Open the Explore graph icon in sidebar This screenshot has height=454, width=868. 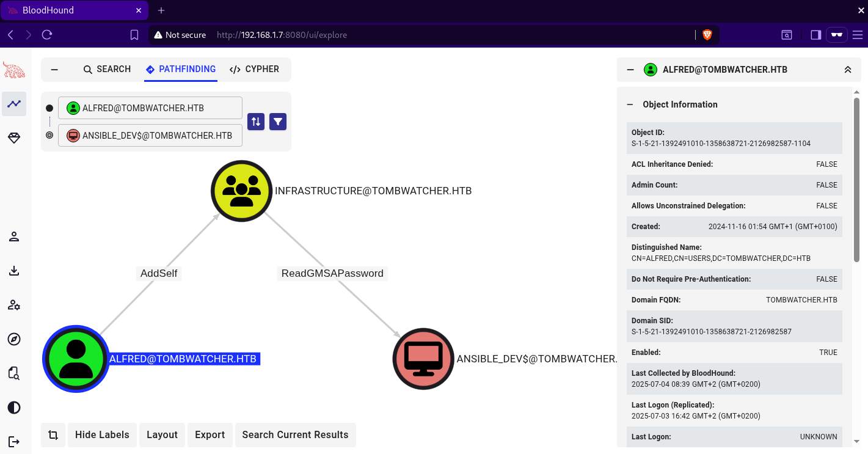coord(14,104)
